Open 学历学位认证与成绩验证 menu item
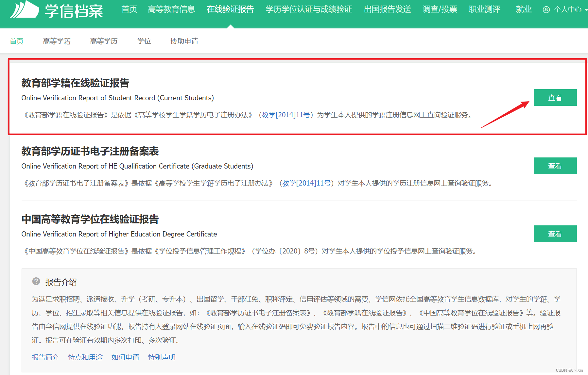The image size is (588, 375). (309, 9)
